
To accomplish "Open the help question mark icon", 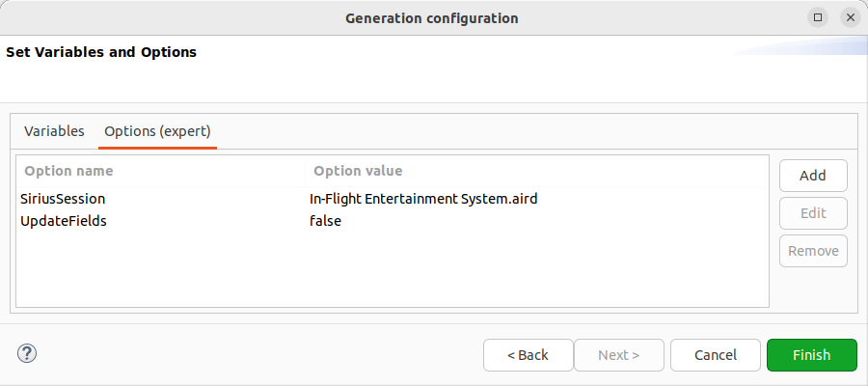I will coord(27,354).
